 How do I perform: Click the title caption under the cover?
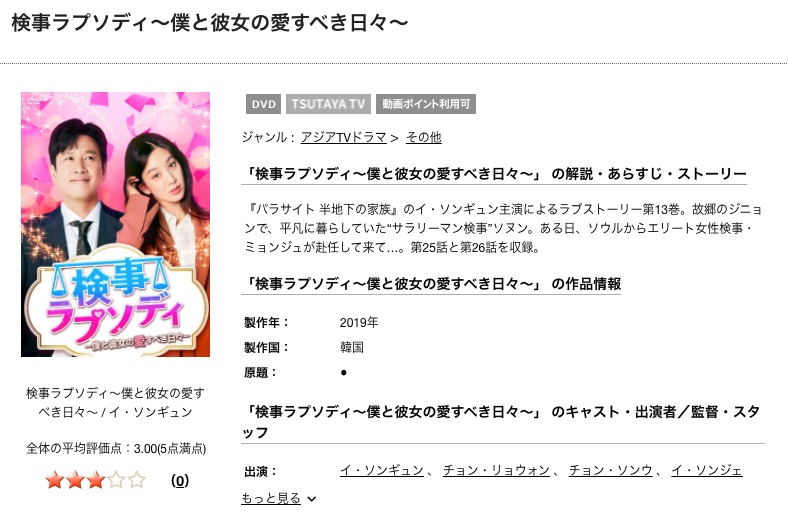[116, 402]
